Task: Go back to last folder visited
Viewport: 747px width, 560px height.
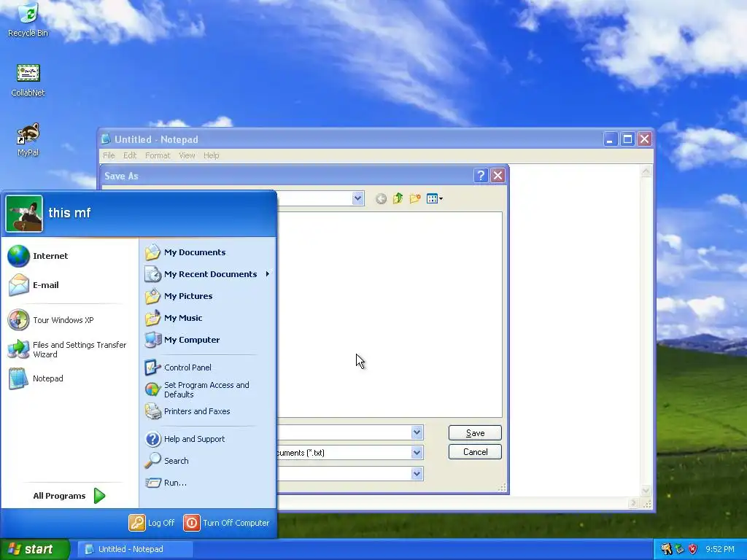Action: coord(381,199)
